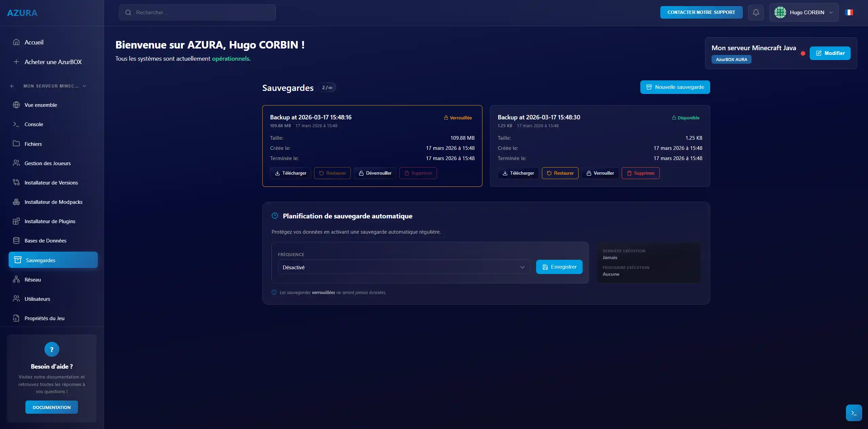Open the Fréquence dropdown set to Désactivé

click(403, 267)
